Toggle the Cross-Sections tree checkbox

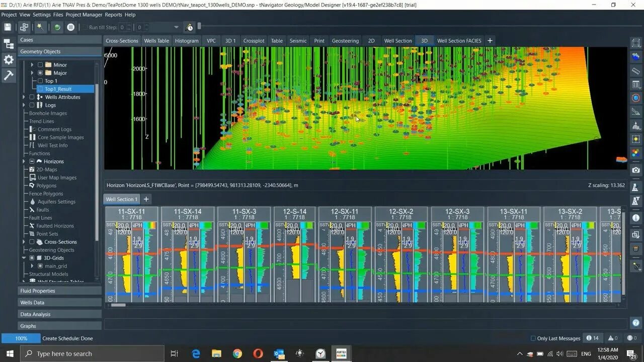(x=32, y=242)
